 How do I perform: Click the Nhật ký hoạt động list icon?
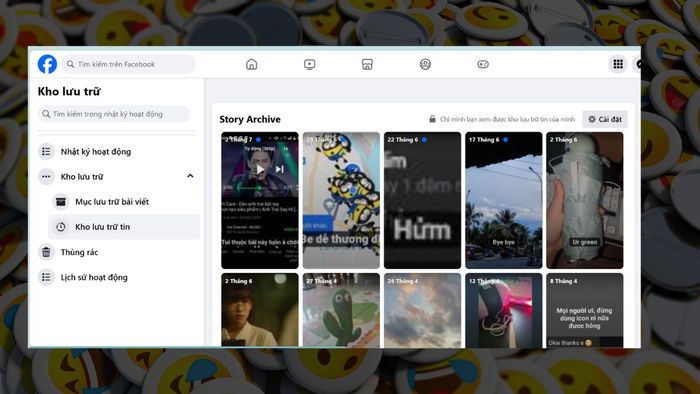(x=46, y=152)
